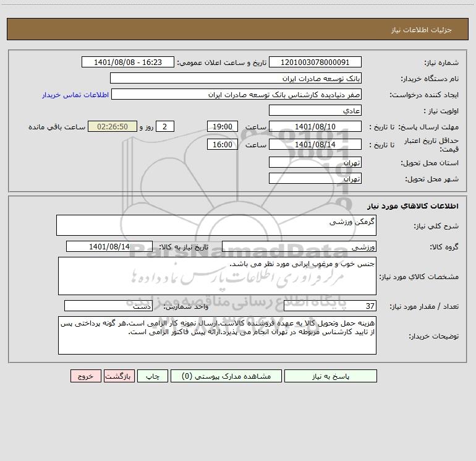This screenshot has height=461, width=476.
Task: Select the need number field 1201003078000091
Action: (315, 62)
